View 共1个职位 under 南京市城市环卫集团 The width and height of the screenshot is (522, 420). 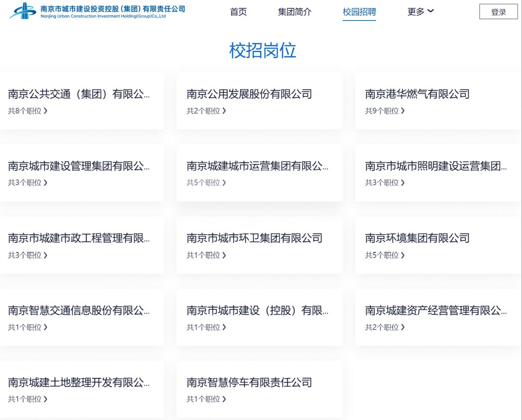pos(206,255)
